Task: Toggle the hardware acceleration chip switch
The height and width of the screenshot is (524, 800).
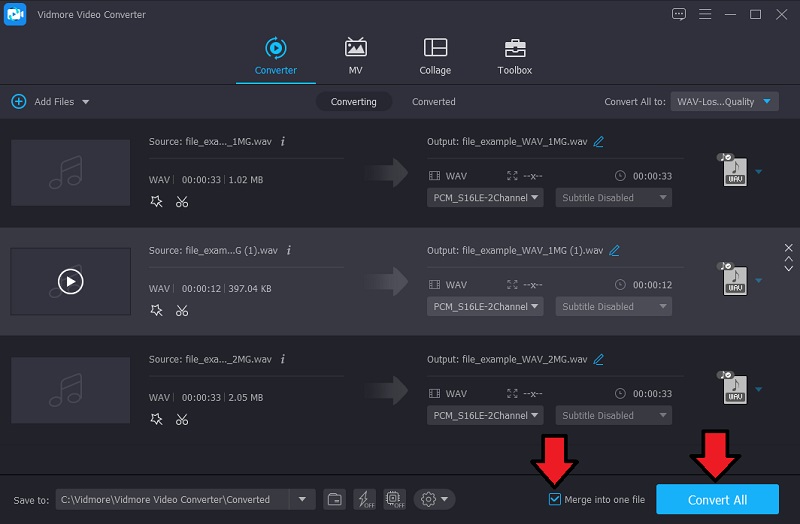Action: [x=394, y=499]
